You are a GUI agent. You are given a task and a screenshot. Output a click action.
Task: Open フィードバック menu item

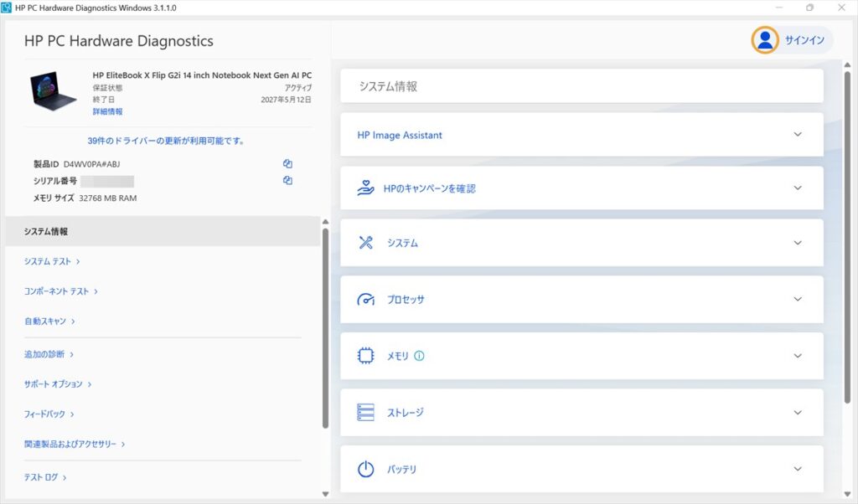pos(49,414)
